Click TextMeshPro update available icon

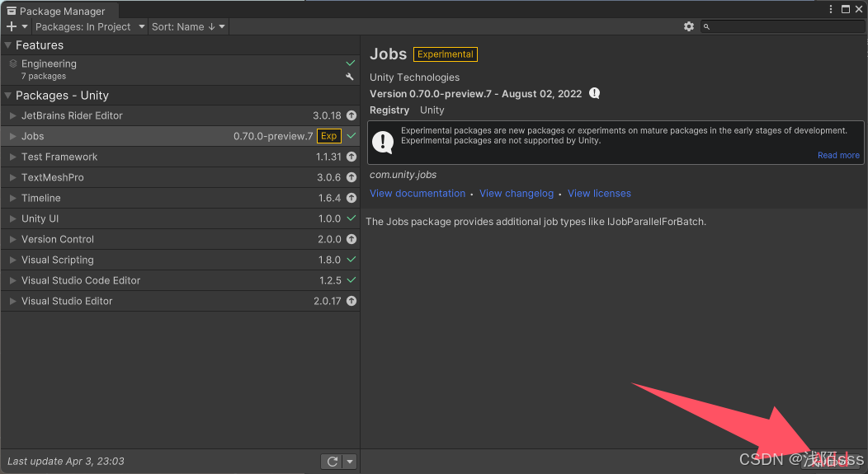(351, 177)
